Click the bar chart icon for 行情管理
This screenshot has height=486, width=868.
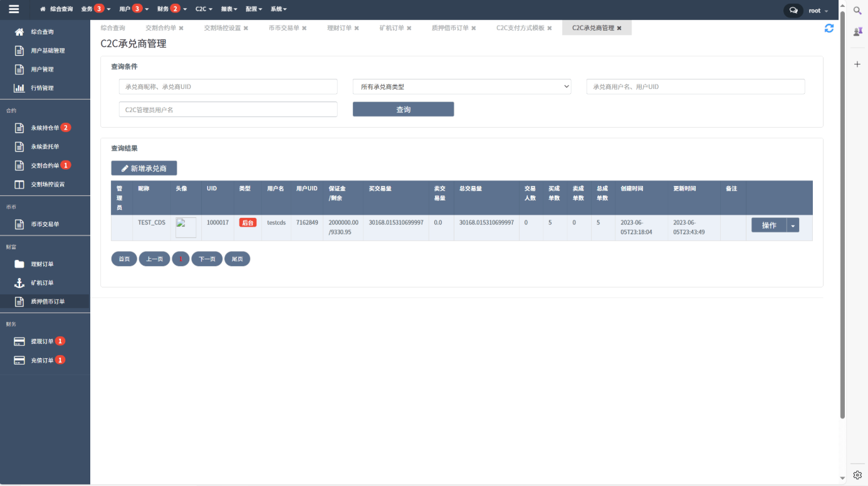tap(19, 88)
